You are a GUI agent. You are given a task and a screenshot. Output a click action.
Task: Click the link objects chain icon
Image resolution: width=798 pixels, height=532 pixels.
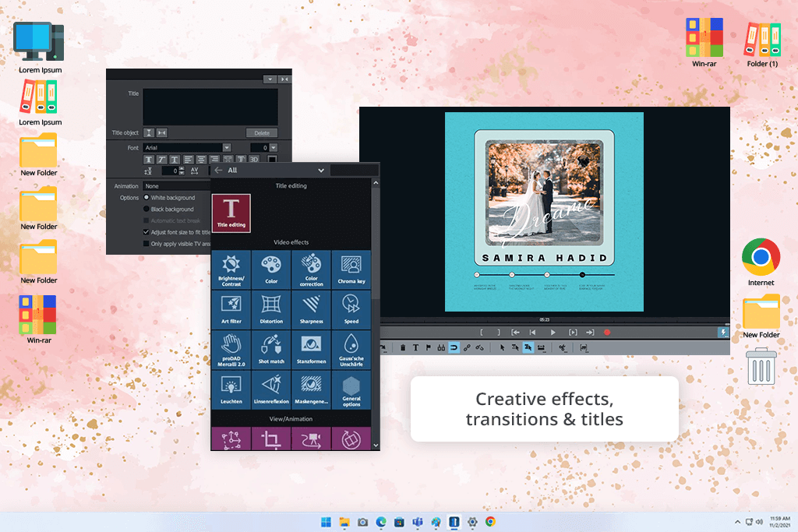pos(467,348)
